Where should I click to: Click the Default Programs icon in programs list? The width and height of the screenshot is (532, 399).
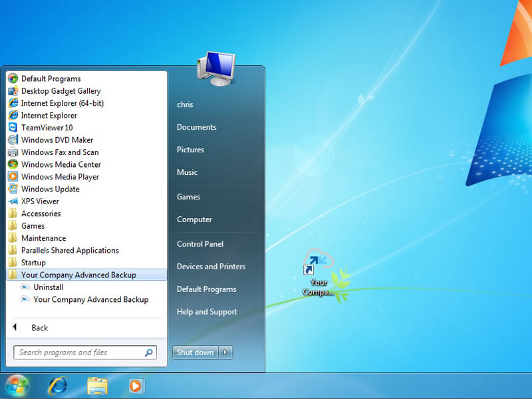[13, 78]
